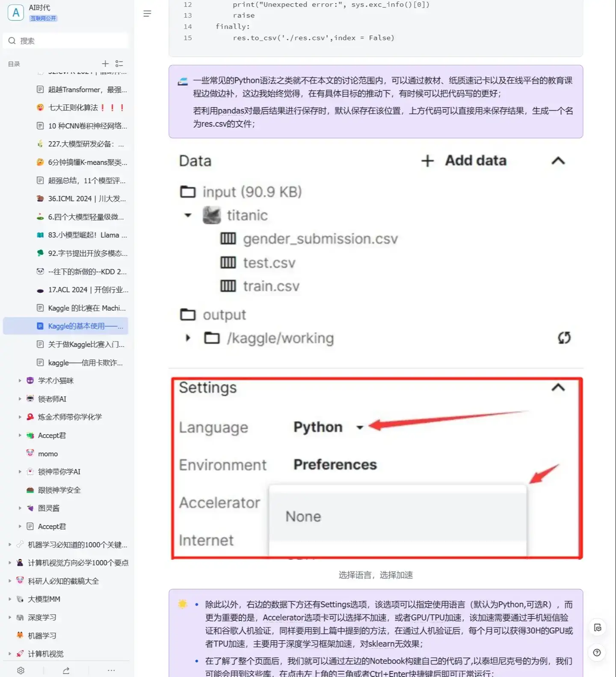Viewport: 616px width, 677px height.
Task: Click the collapse-all tree icon beside 目录
Action: (x=119, y=63)
